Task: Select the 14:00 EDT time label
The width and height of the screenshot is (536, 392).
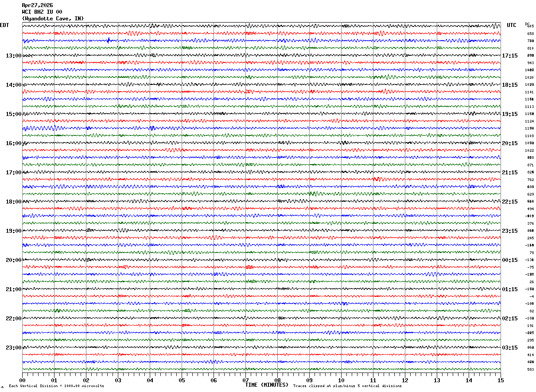Action: tap(13, 85)
